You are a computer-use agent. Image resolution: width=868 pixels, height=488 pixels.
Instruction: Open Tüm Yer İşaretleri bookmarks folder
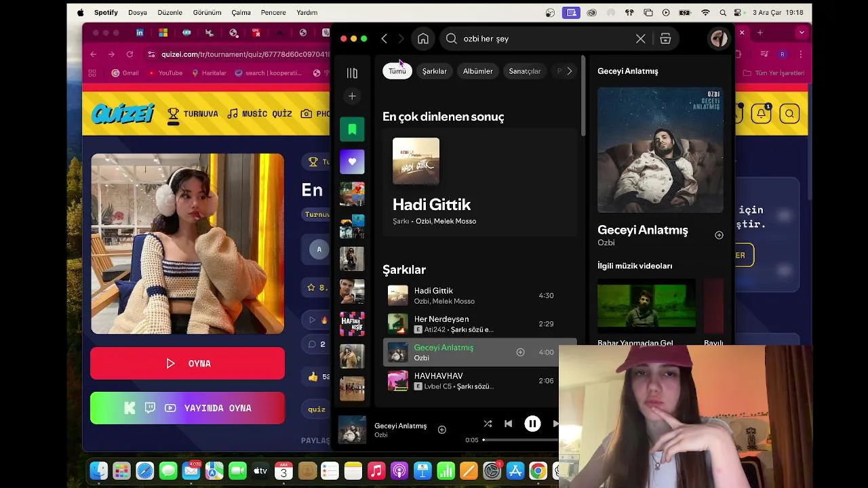click(774, 73)
